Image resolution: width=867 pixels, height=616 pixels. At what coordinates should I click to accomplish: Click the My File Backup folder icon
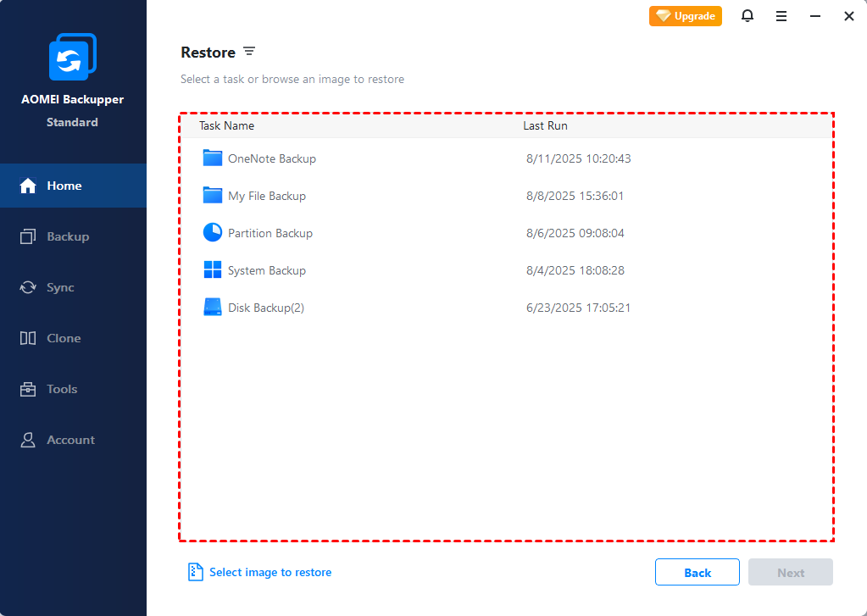(x=213, y=195)
